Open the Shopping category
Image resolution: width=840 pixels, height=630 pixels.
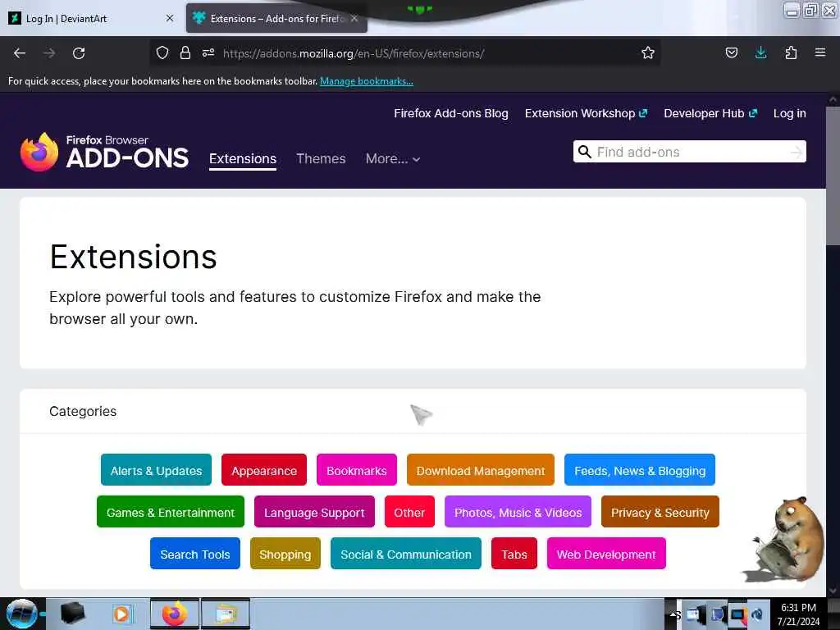click(x=285, y=554)
